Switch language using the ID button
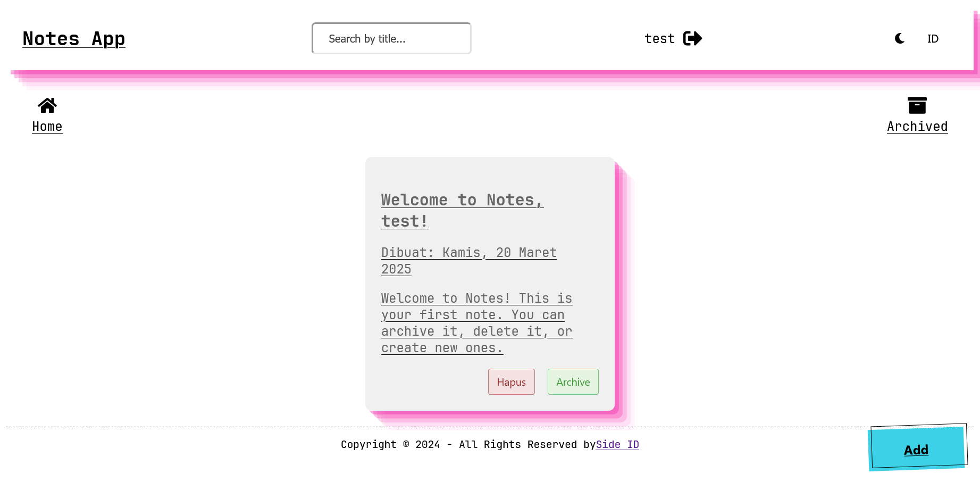Viewport: 980px width, 498px height. pyautogui.click(x=933, y=39)
